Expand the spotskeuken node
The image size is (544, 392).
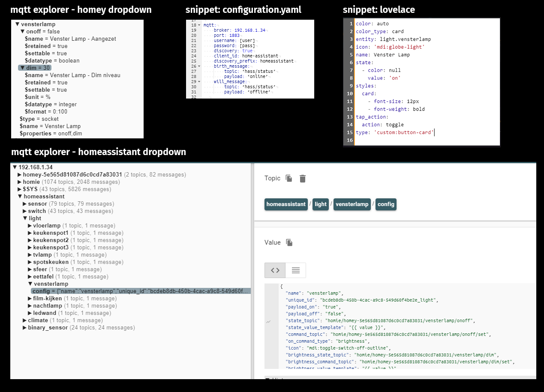pos(30,262)
